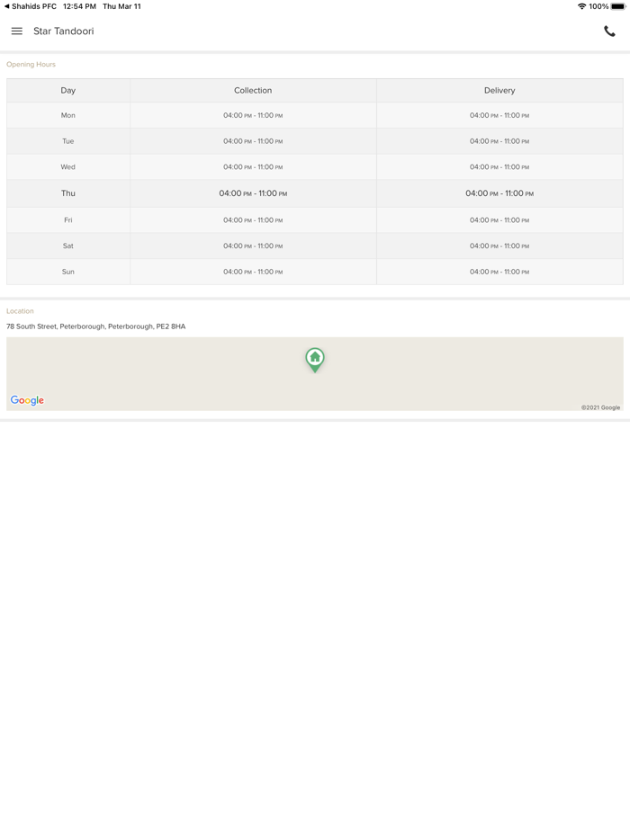Screen dimensions: 630x840
Task: Tap the battery status icon
Action: tap(618, 6)
